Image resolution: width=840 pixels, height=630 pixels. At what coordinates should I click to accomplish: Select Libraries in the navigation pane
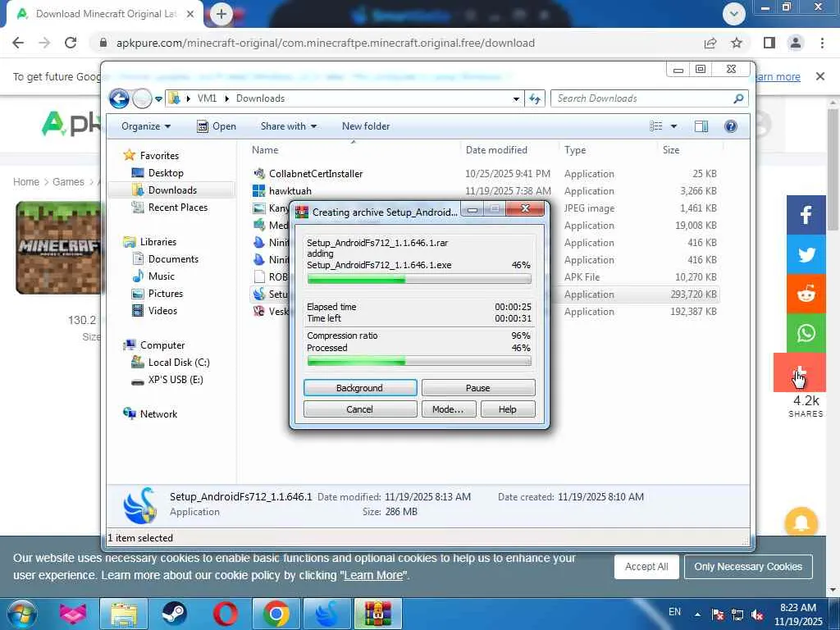158,242
